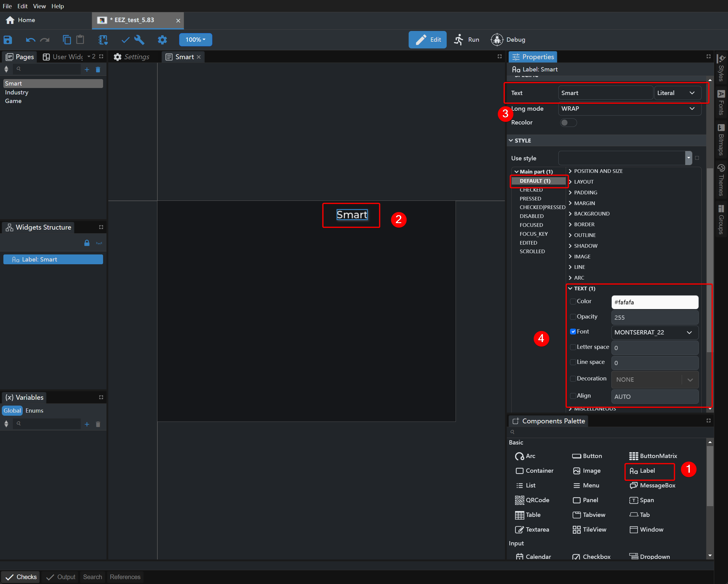
Task: Select QRCode widget from Components Palette
Action: click(532, 500)
